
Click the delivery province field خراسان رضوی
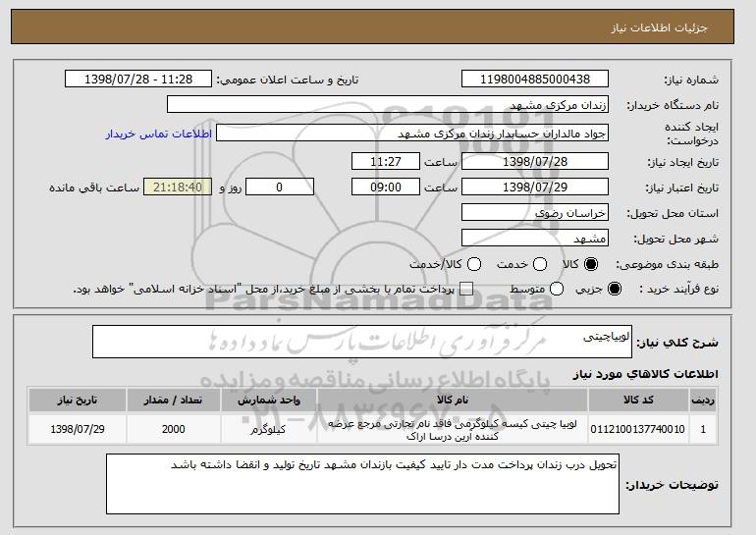coord(535,213)
